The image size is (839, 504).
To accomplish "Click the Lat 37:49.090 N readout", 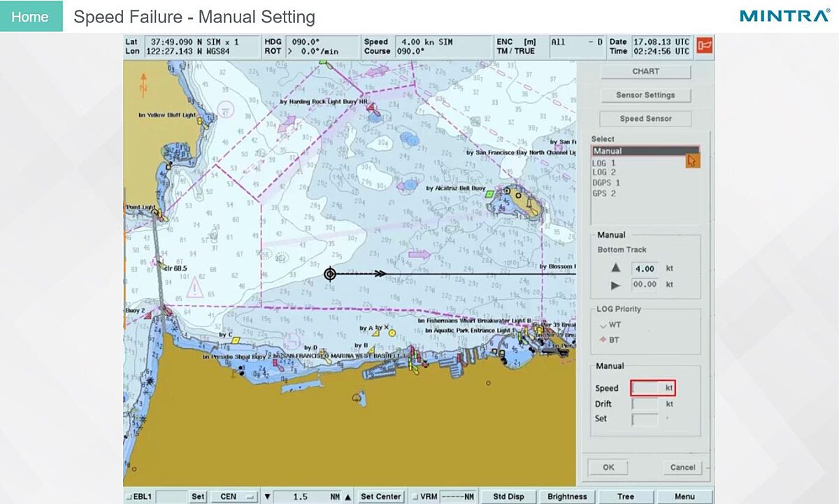I will click(x=194, y=42).
